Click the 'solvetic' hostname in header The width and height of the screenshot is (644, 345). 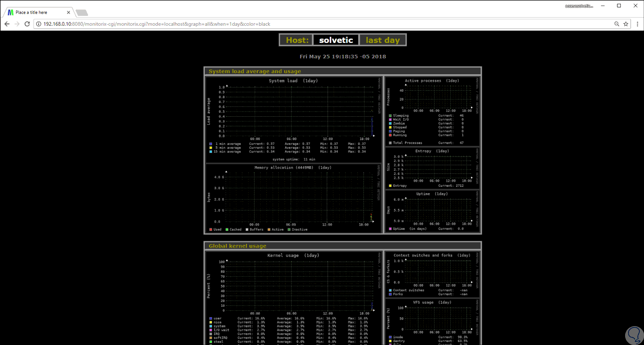(x=336, y=40)
